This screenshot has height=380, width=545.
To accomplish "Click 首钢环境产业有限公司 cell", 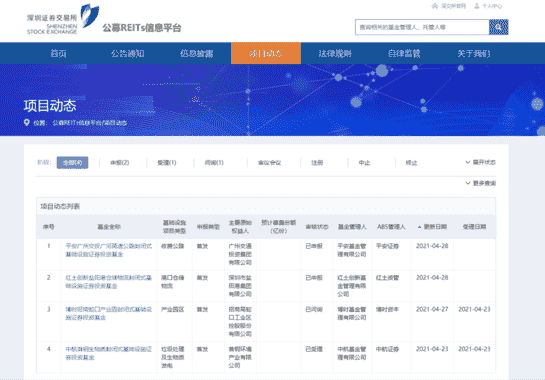I will [x=240, y=357].
